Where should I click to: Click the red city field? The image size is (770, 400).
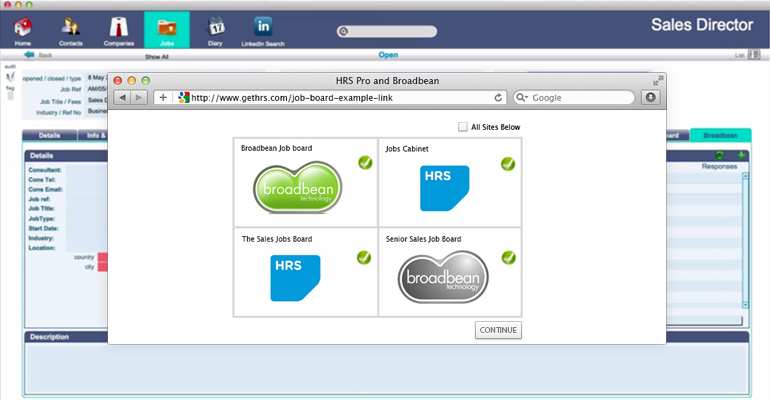[x=103, y=267]
